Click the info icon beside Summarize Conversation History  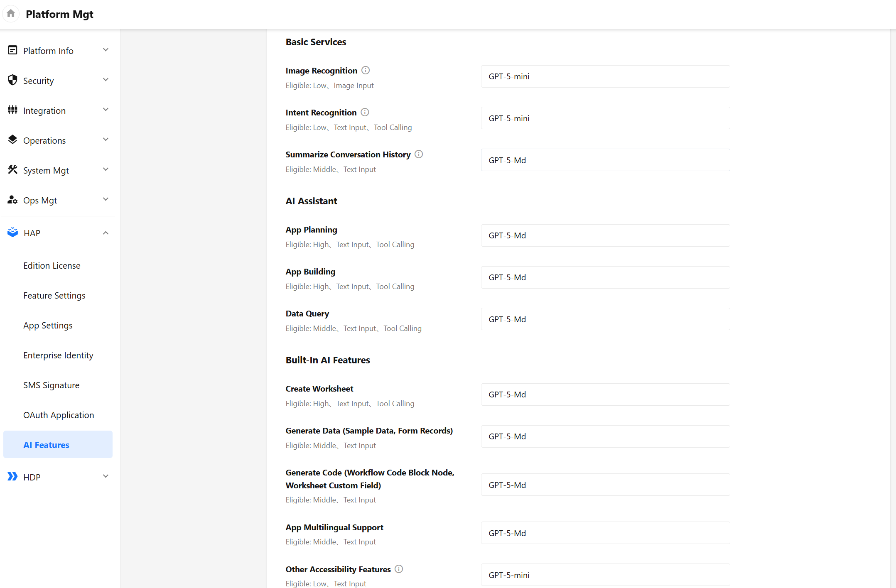tap(419, 154)
